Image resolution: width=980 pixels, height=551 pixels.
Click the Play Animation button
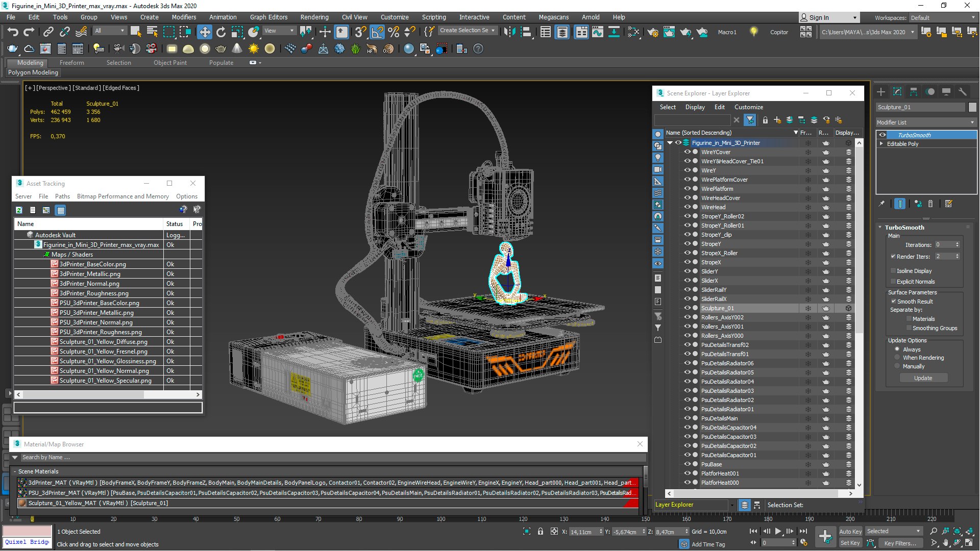pos(778,531)
